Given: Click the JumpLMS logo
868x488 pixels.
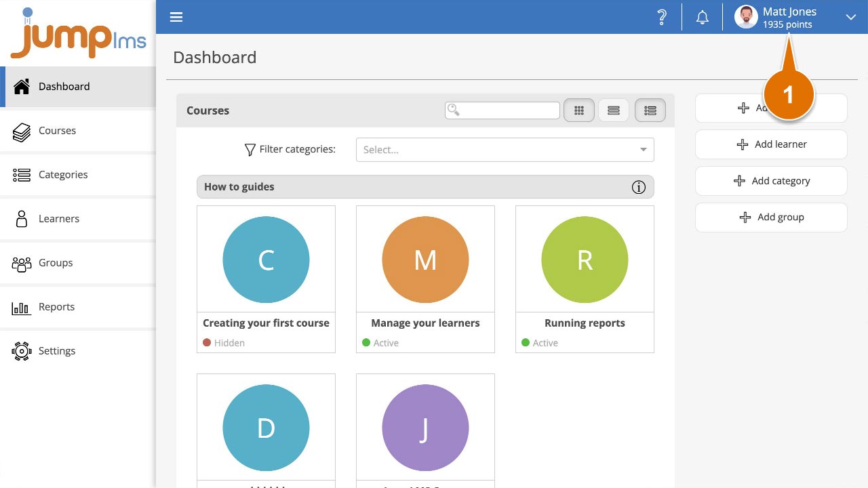Looking at the screenshot, I should point(79,33).
